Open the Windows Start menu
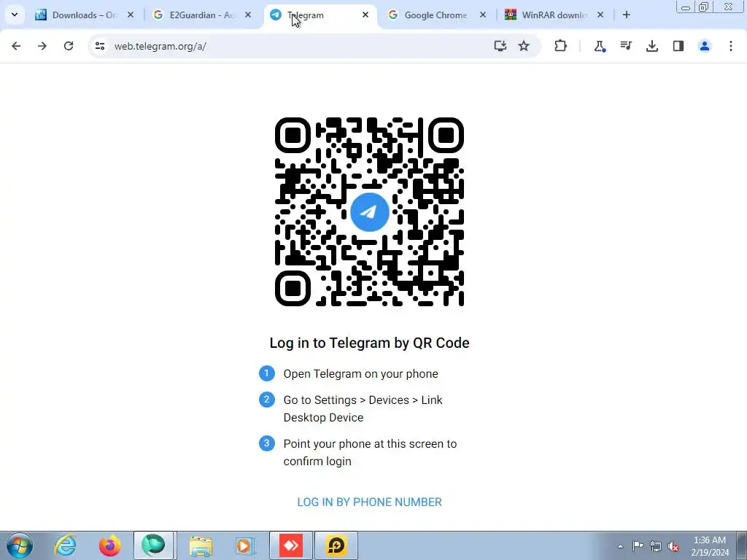Viewport: 747px width, 560px height. point(19,545)
